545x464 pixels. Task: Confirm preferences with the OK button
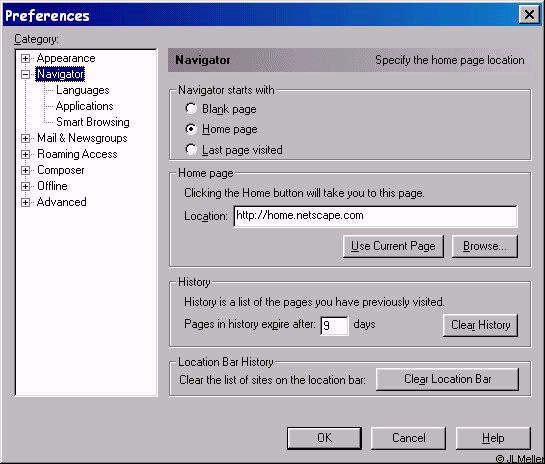point(324,438)
